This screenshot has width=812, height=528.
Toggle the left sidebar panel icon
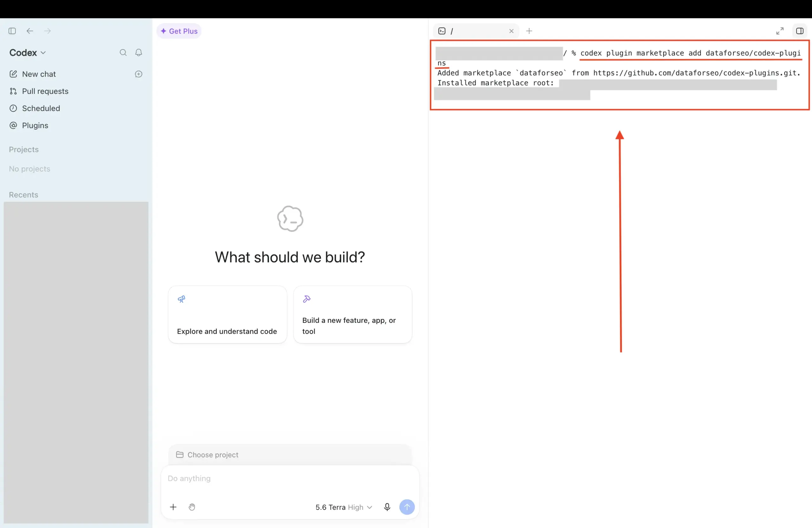pos(12,31)
